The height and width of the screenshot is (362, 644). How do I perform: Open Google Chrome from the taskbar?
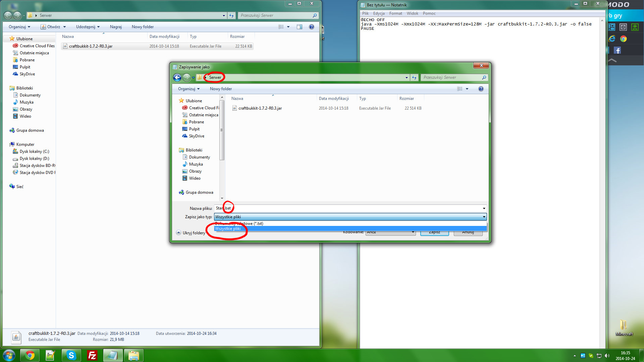click(x=30, y=355)
